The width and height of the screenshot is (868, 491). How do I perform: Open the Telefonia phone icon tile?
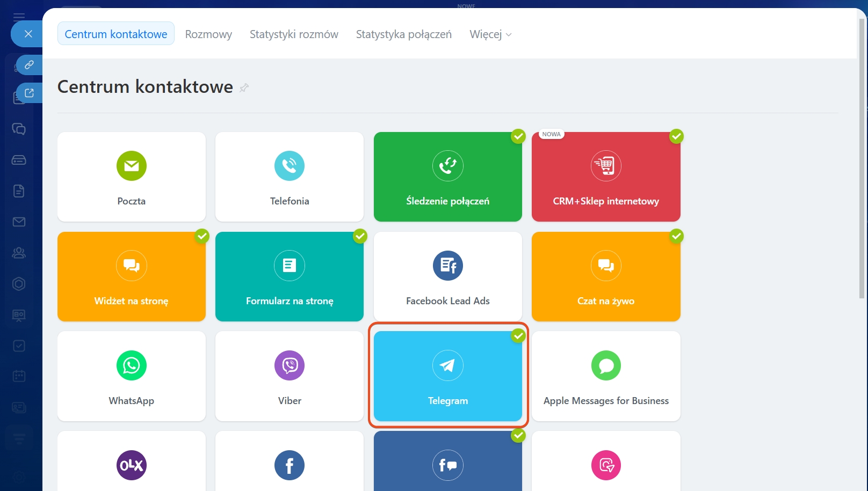coord(289,166)
